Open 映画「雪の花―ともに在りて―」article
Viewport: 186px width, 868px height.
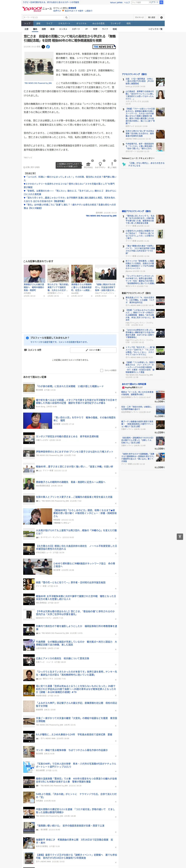point(71,582)
